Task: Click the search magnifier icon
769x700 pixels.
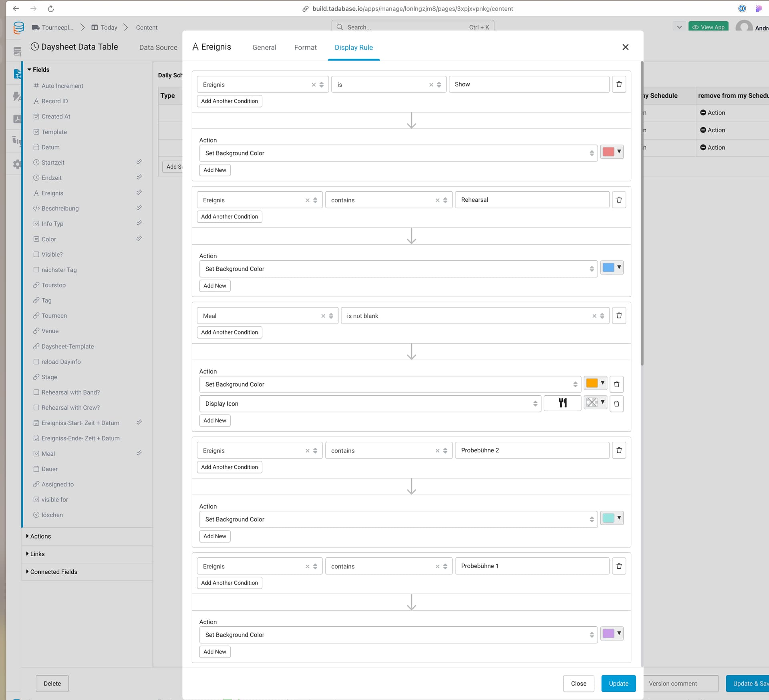Action: pos(340,27)
